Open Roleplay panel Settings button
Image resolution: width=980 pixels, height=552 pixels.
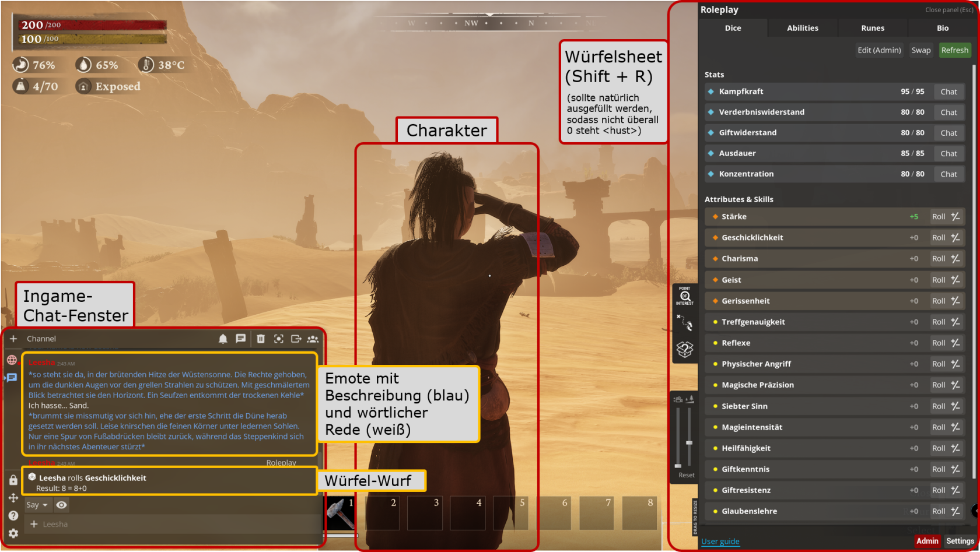tap(960, 541)
